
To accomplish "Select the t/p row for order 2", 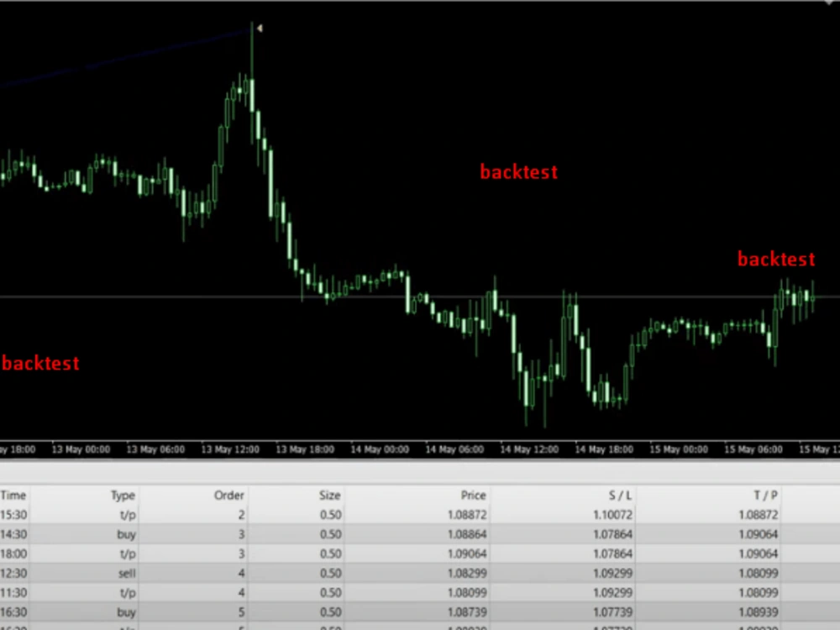I will tap(336, 515).
